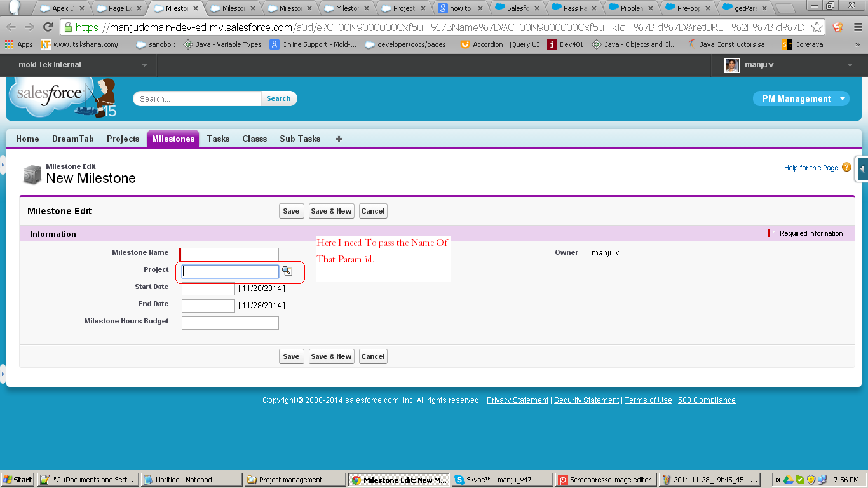Open the manju v user menu arrow
Screen dimensions: 868x488
pos(850,65)
